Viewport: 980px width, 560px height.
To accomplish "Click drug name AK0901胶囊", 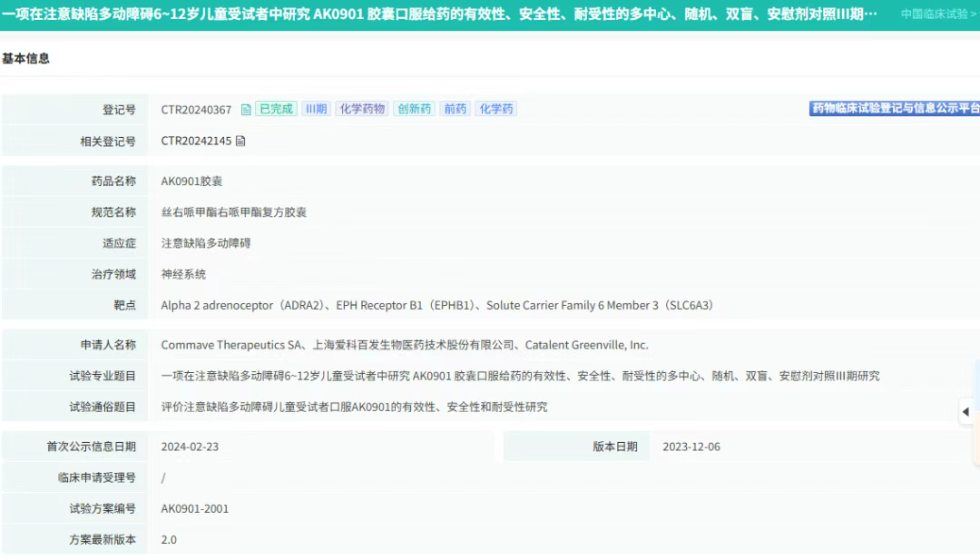I will click(191, 182).
